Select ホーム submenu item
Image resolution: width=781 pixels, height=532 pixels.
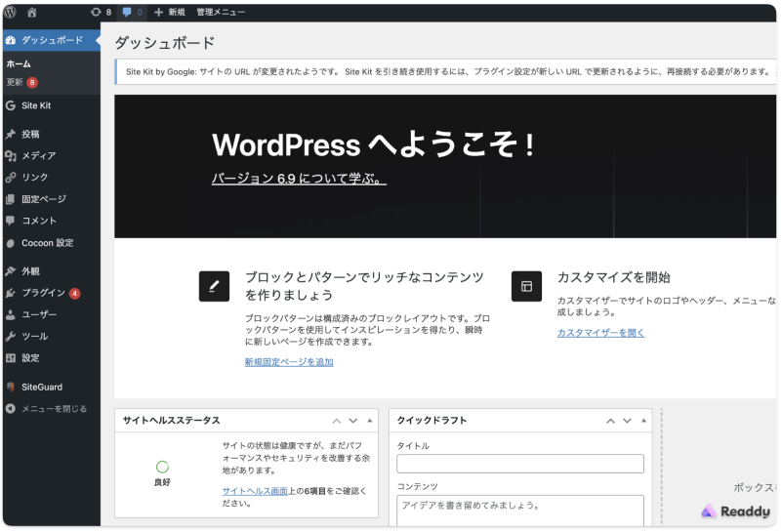pos(19,63)
